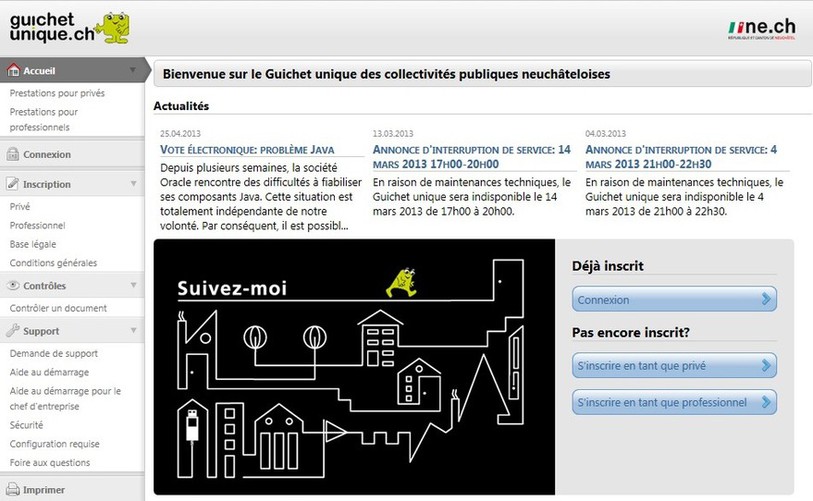Click the Déjà inscrit heading
The height and width of the screenshot is (501, 813).
pyautogui.click(x=608, y=266)
